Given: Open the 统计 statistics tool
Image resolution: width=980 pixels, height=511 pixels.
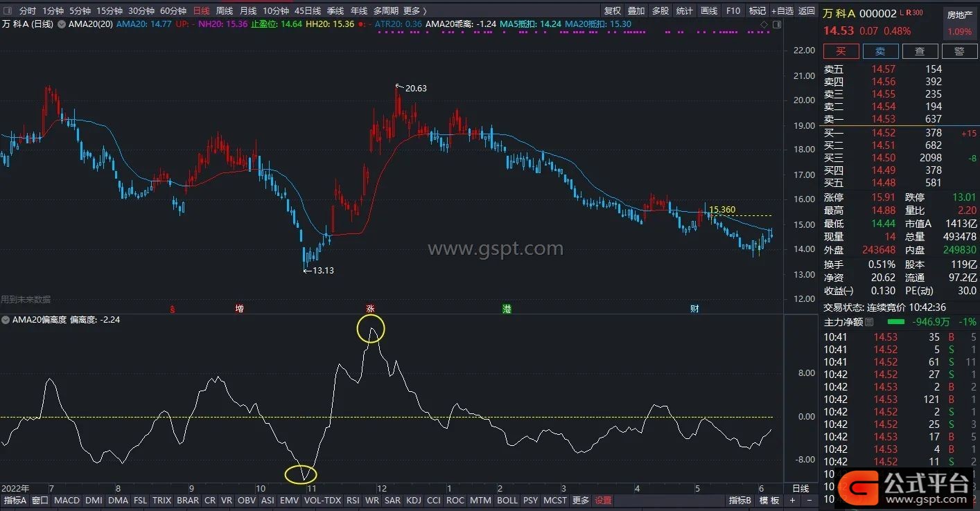Looking at the screenshot, I should (685, 10).
